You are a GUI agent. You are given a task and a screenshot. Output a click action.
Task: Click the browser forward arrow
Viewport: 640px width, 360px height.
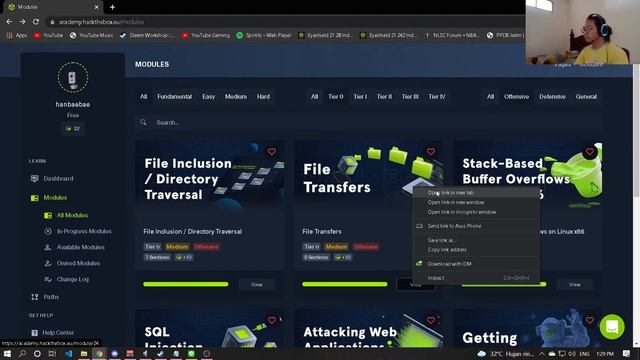point(22,22)
